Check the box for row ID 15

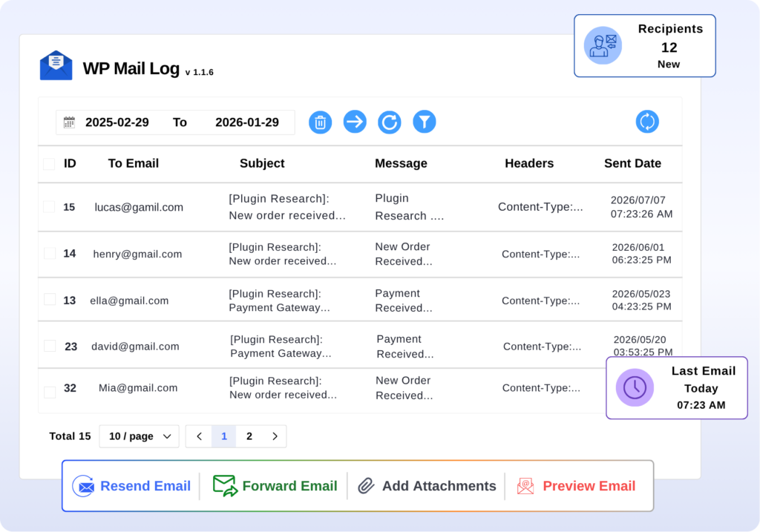click(49, 207)
